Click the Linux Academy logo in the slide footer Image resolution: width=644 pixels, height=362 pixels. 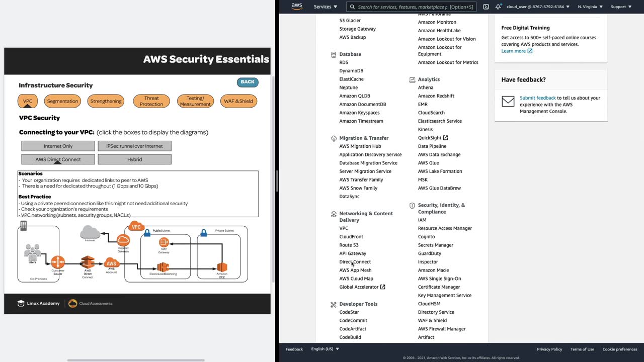[39, 304]
